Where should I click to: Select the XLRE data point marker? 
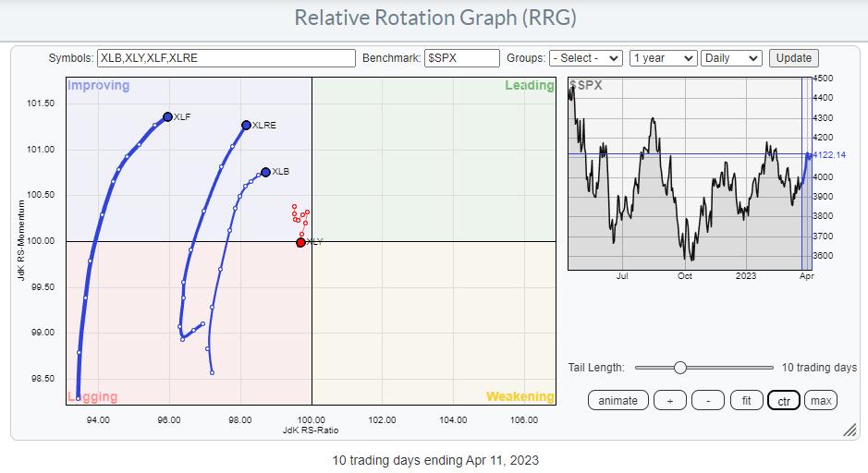pos(246,125)
